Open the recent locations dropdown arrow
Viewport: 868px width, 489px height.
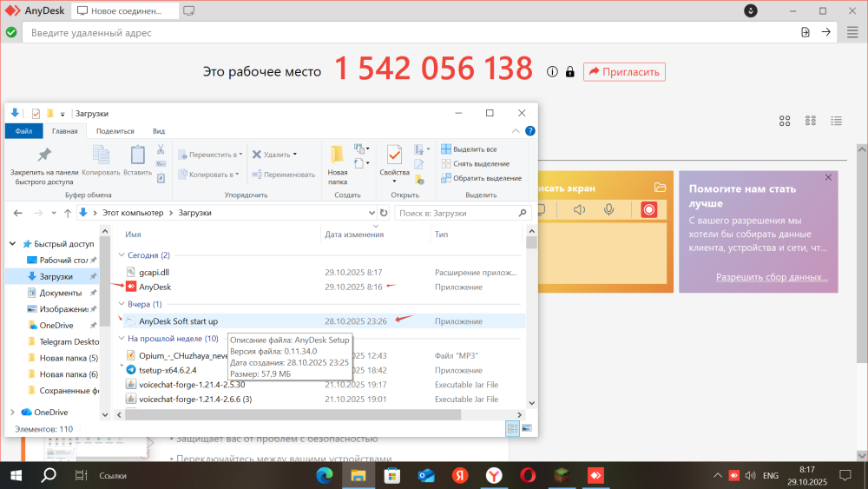[54, 213]
